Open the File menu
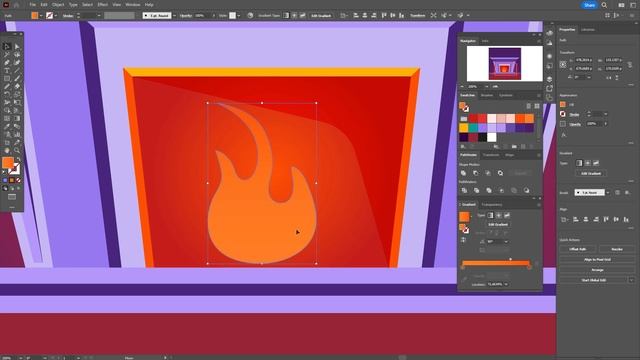Screen dimensions: 640x360 point(32,5)
